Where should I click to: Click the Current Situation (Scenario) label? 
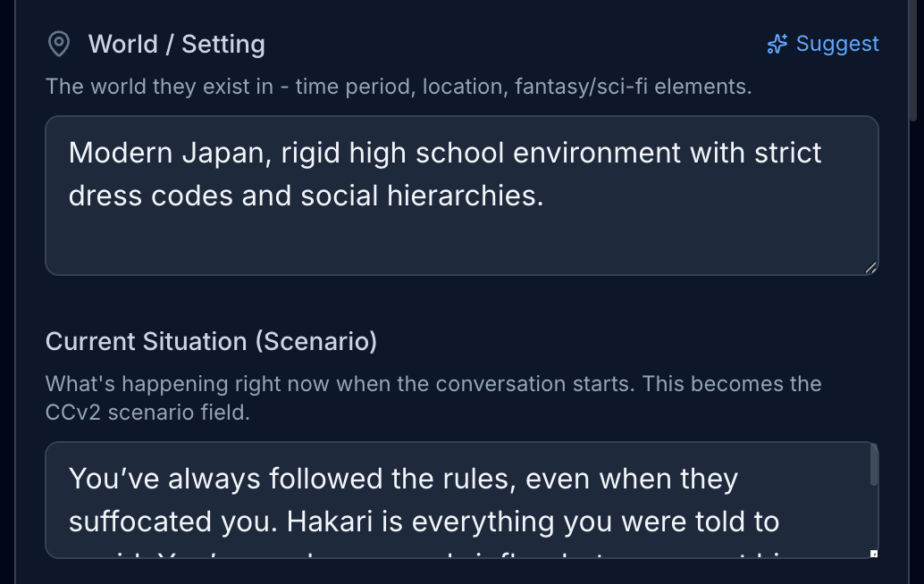coord(211,341)
